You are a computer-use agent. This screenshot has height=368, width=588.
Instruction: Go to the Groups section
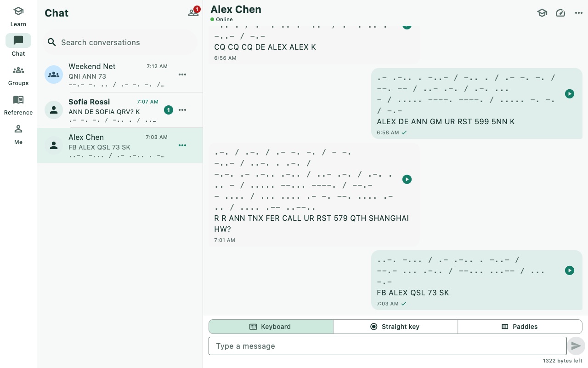(x=18, y=75)
